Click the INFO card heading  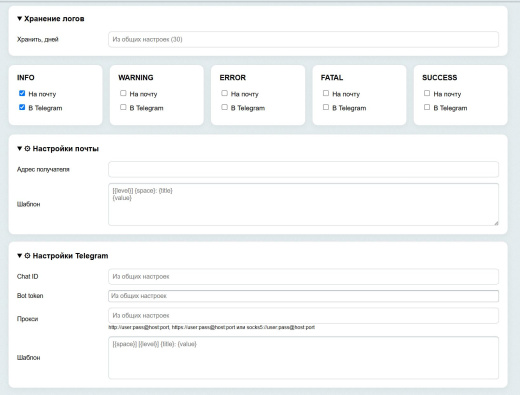[26, 78]
